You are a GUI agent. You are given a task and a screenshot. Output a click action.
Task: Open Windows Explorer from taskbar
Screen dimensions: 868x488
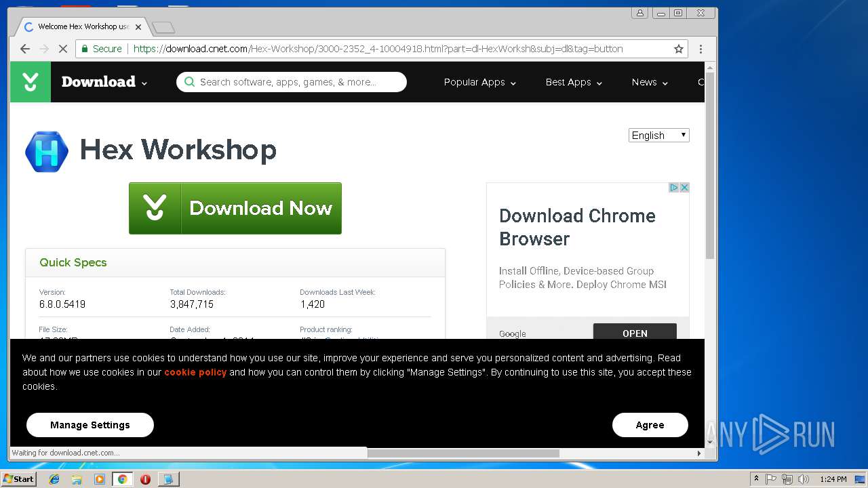pyautogui.click(x=77, y=479)
